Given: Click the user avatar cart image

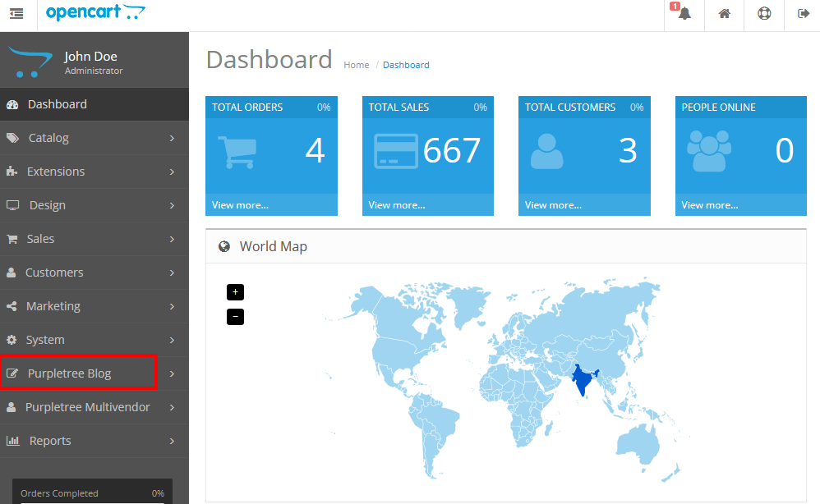Looking at the screenshot, I should [x=30, y=62].
